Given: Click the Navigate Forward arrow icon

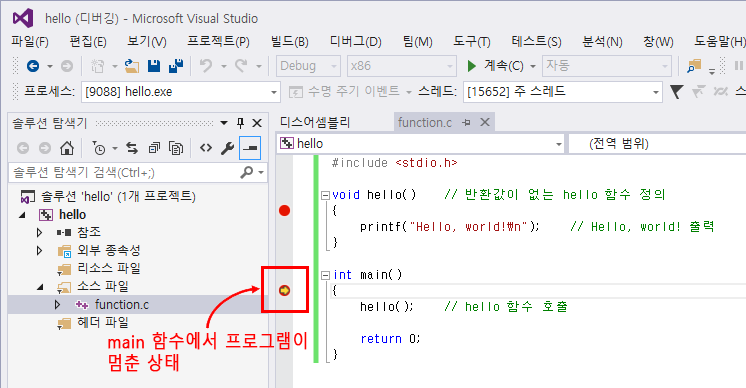Looking at the screenshot, I should click(67, 66).
